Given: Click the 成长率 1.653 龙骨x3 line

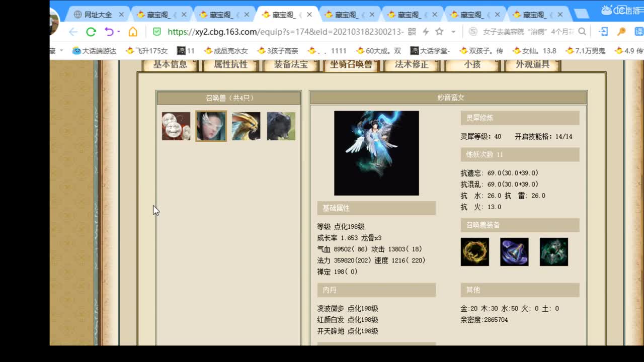Looking at the screenshot, I should (x=349, y=238).
